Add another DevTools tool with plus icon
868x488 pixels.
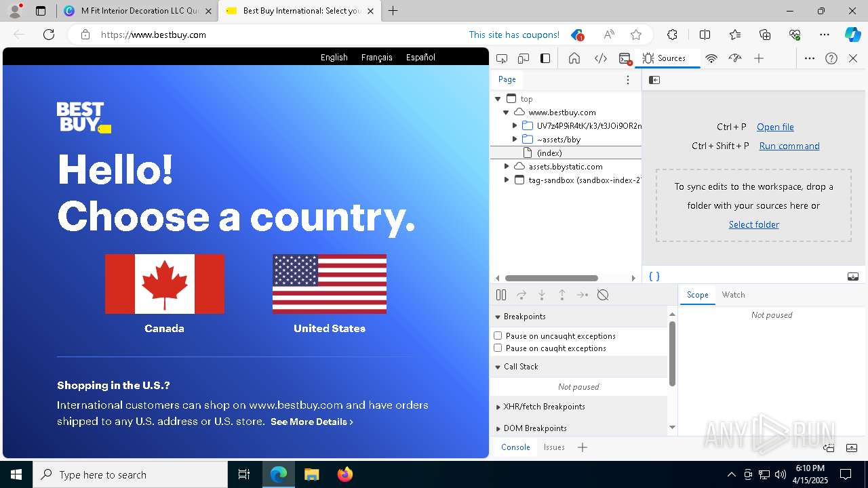pos(759,58)
